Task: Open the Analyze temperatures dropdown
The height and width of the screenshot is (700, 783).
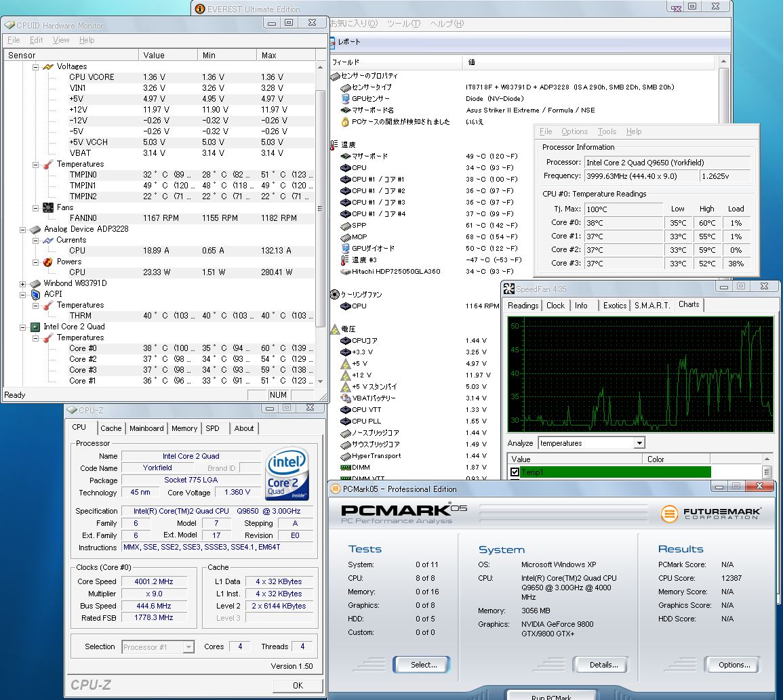Action: 639,443
